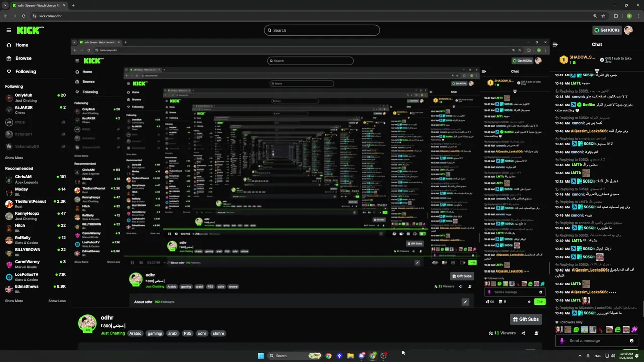Bookmark this page with the star icon
This screenshot has width=644, height=362.
coord(603,16)
